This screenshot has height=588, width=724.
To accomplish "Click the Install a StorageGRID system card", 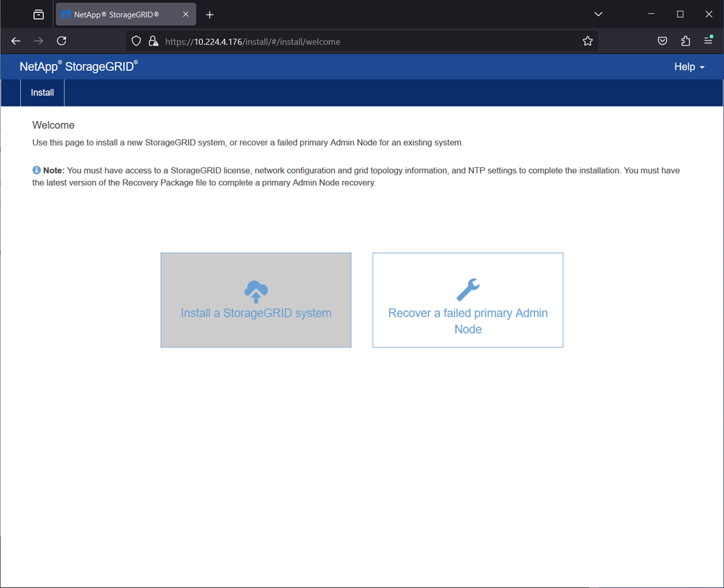I will tap(256, 300).
